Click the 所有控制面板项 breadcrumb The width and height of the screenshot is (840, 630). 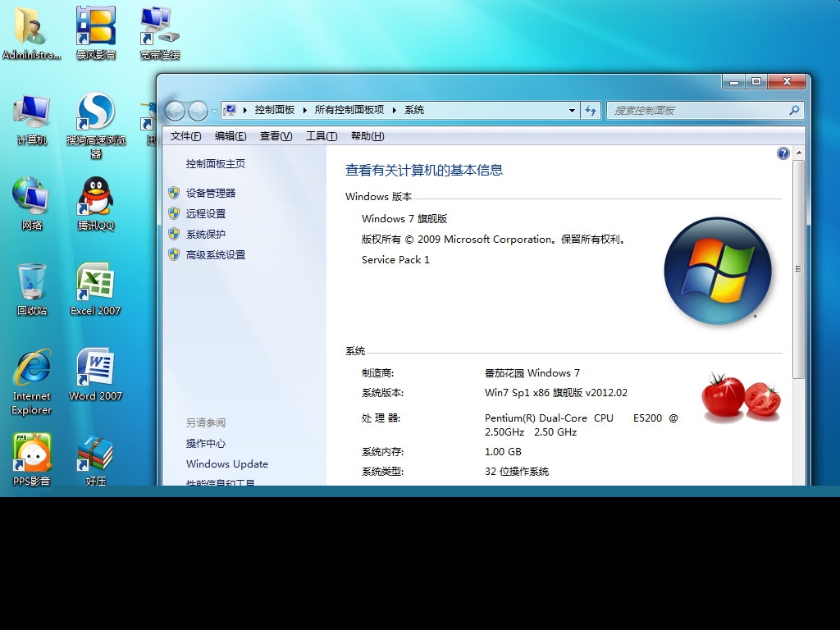(349, 111)
